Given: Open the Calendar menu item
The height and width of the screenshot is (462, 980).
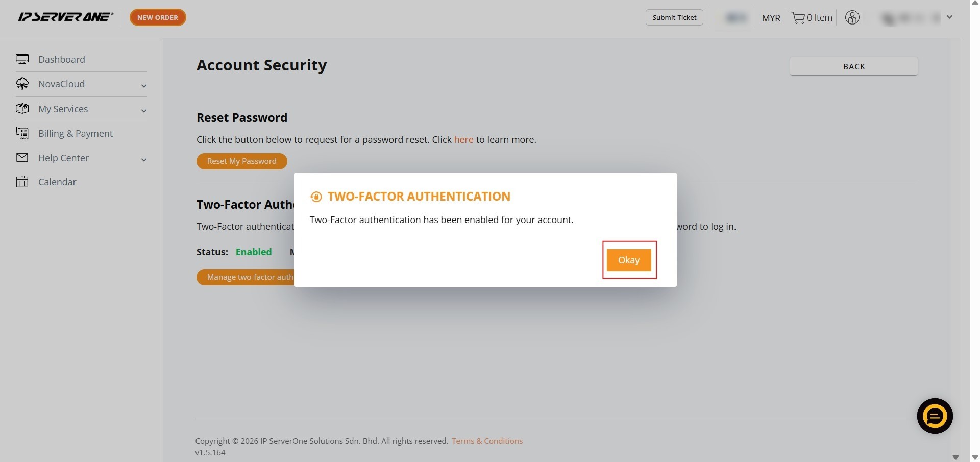Looking at the screenshot, I should (x=57, y=182).
